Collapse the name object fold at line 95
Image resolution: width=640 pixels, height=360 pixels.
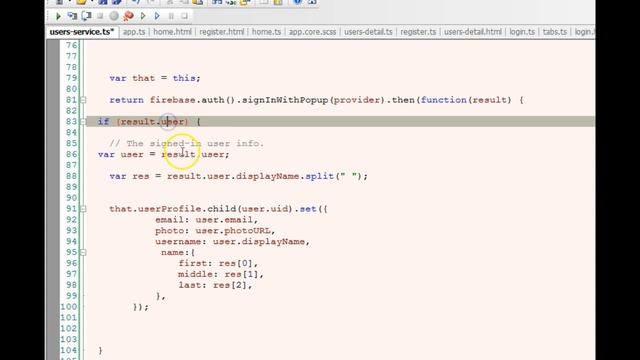(83, 253)
